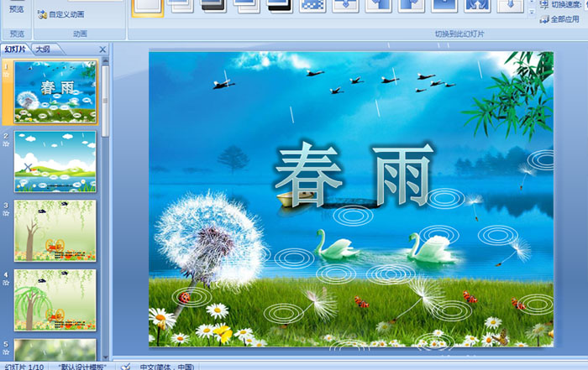Choose the circular double-arrow transition icon
The image size is (588, 370).
point(477,7)
